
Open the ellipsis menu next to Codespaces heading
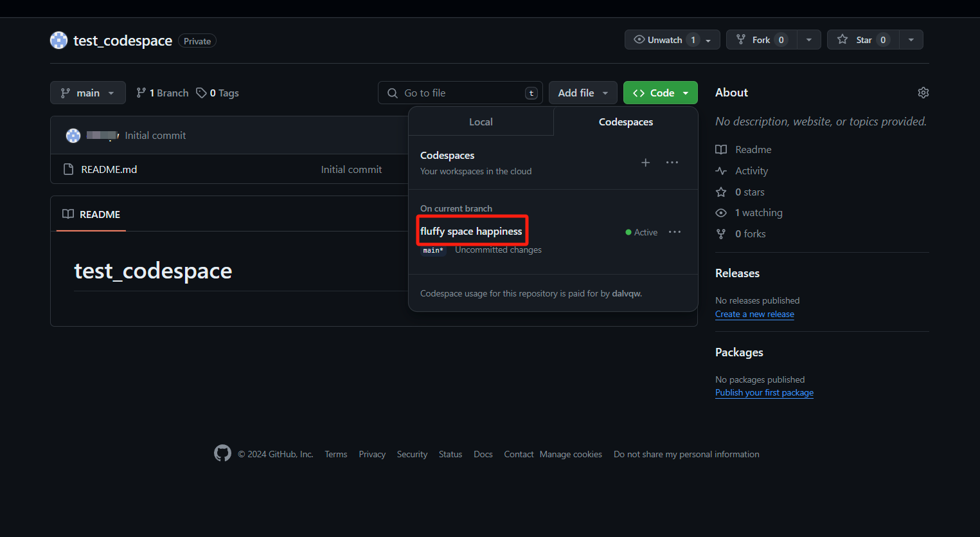672,163
